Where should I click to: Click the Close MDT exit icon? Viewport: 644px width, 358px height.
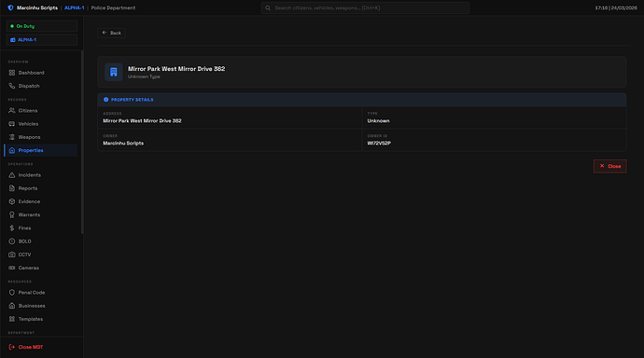click(x=12, y=347)
